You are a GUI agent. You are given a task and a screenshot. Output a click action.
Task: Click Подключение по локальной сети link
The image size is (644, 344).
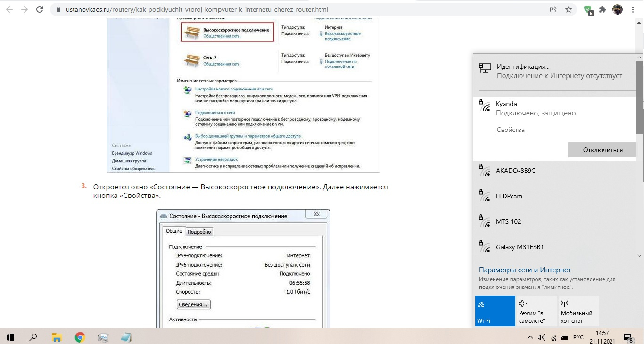point(340,64)
